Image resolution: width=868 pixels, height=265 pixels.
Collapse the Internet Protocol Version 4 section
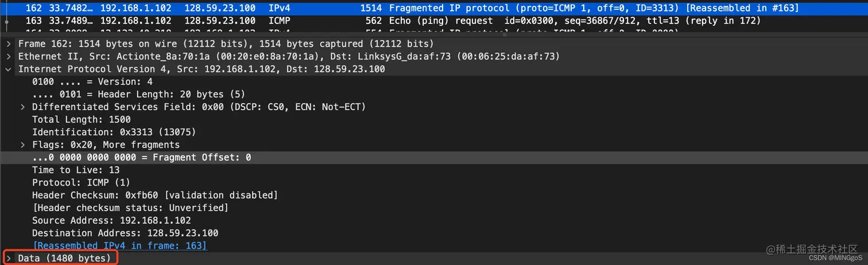click(8, 69)
